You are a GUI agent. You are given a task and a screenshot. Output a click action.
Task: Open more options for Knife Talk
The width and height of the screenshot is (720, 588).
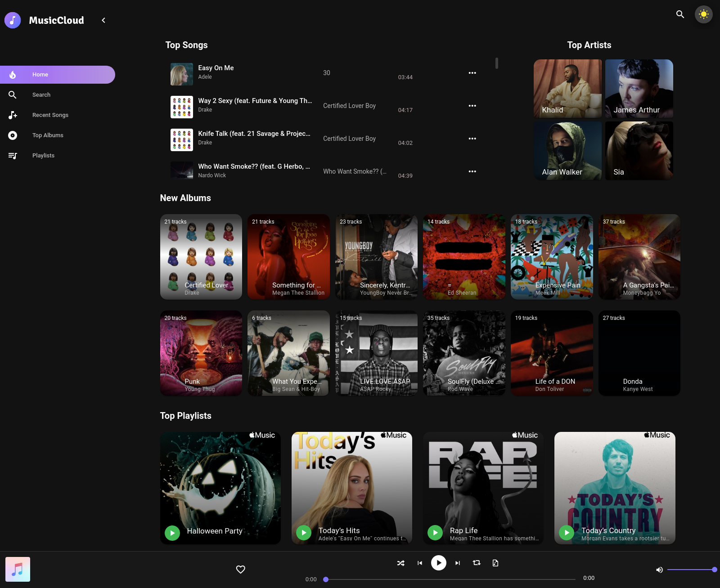tap(472, 139)
